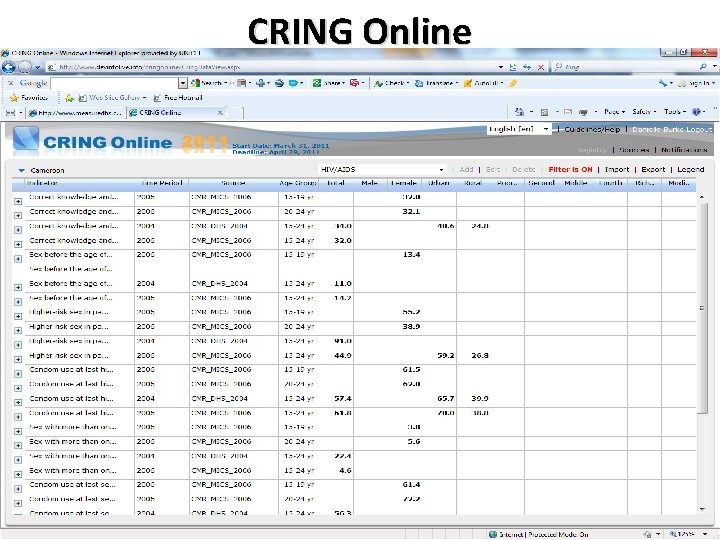Open the Legend link

coord(691,169)
